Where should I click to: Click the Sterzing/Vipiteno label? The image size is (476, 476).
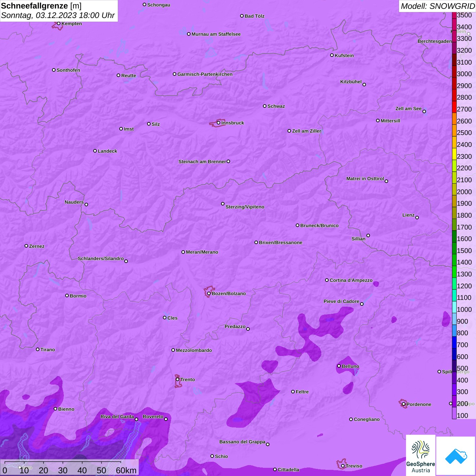[245, 207]
